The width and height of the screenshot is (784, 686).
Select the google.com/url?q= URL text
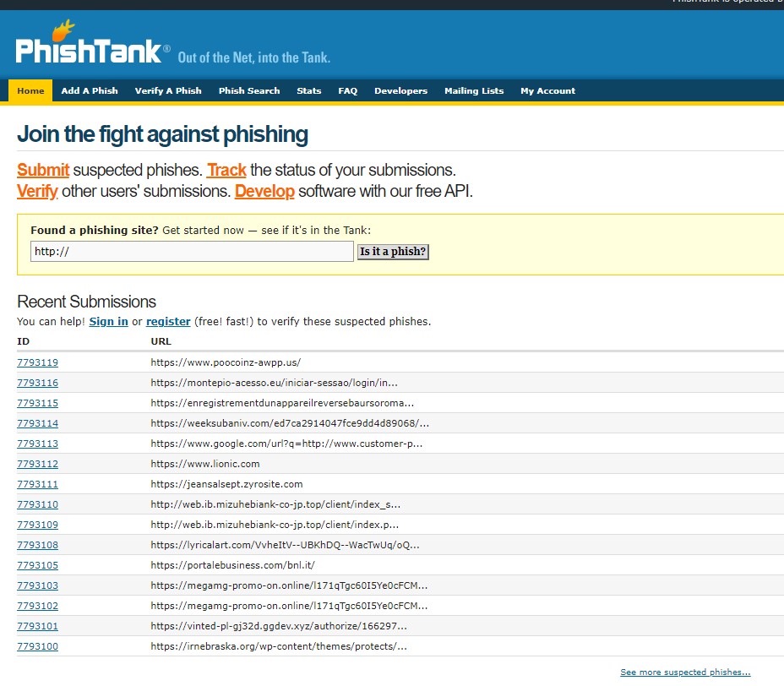pyautogui.click(x=286, y=444)
